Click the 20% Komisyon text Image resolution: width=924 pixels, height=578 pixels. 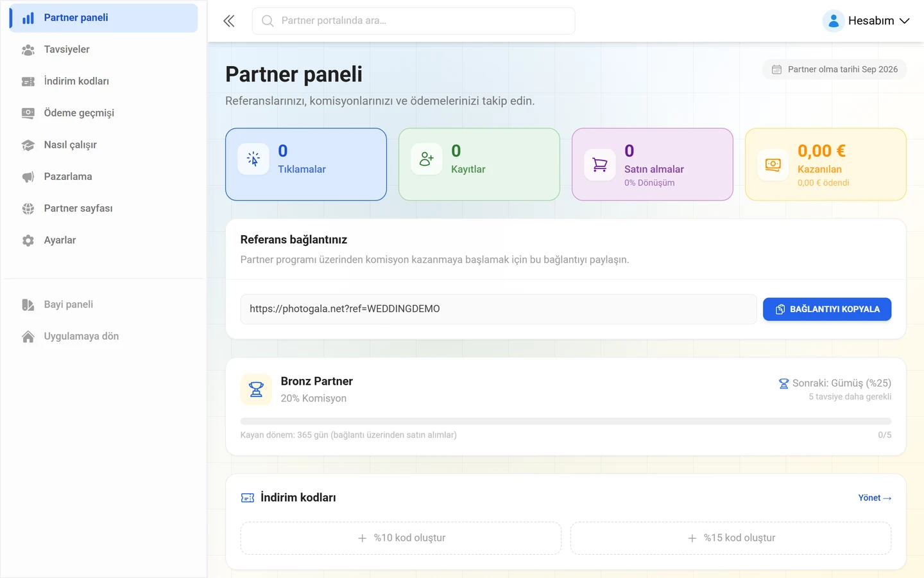click(x=314, y=399)
